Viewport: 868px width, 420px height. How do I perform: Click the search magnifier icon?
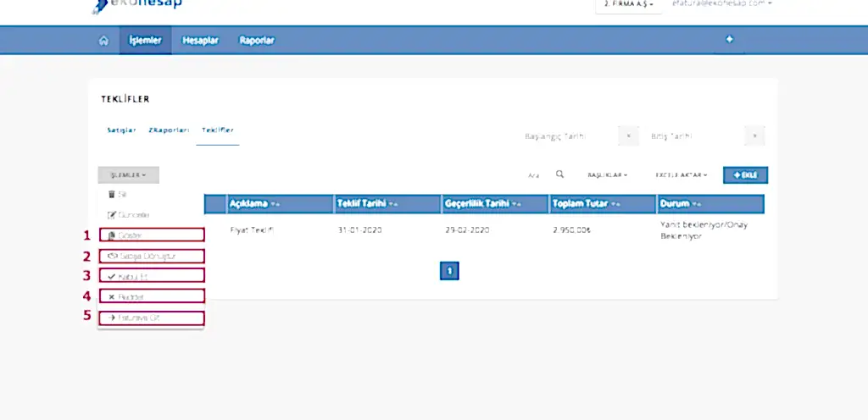(x=560, y=174)
